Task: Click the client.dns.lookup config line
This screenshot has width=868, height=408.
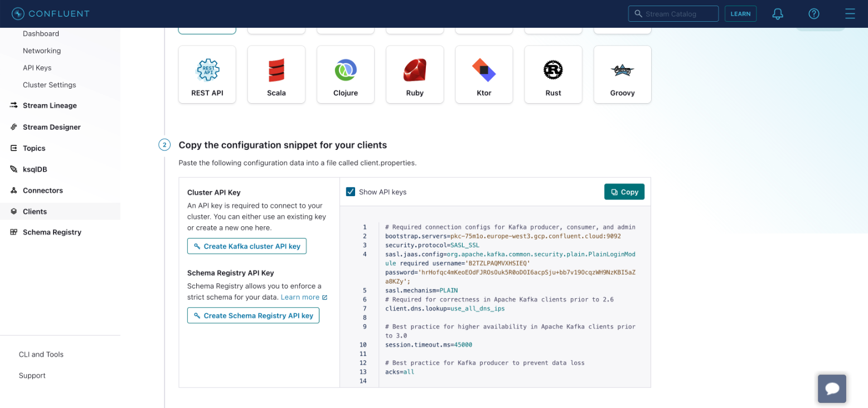Action: pyautogui.click(x=445, y=308)
